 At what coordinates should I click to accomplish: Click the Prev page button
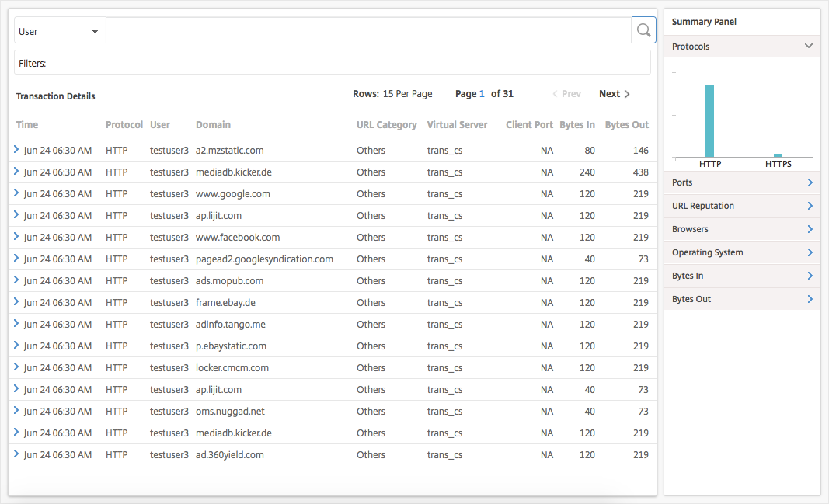point(566,93)
